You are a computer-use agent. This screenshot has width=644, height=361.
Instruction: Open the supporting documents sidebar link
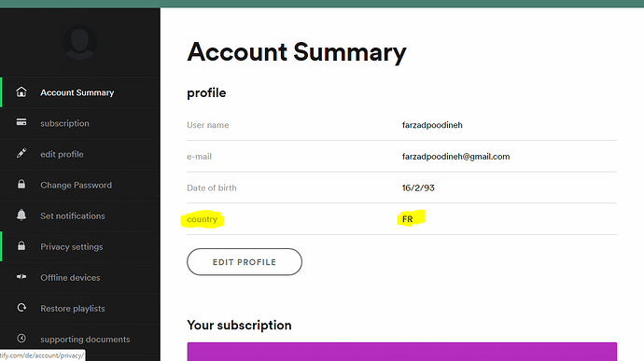[80, 340]
